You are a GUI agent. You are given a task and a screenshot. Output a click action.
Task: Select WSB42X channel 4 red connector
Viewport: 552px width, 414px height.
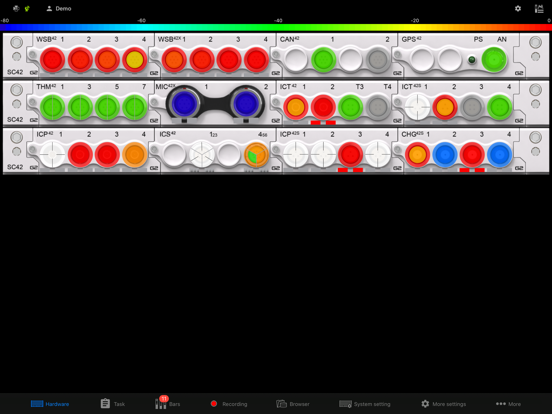(x=256, y=60)
